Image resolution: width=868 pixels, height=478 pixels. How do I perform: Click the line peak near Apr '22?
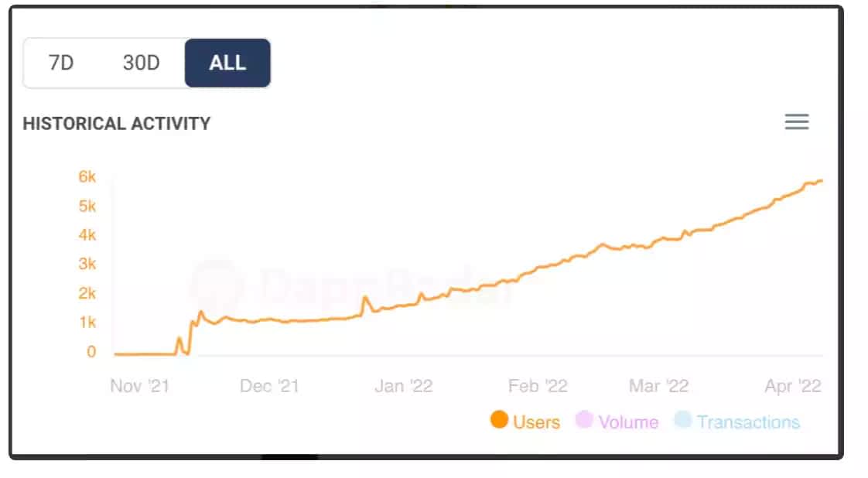tap(820, 181)
